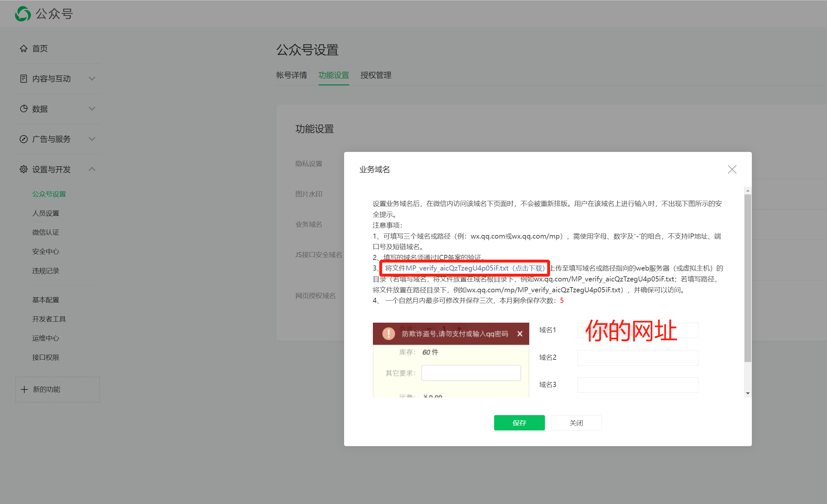Click the 业务域名 row label behind the dialog
Screen dimensions: 827x504
tap(309, 224)
